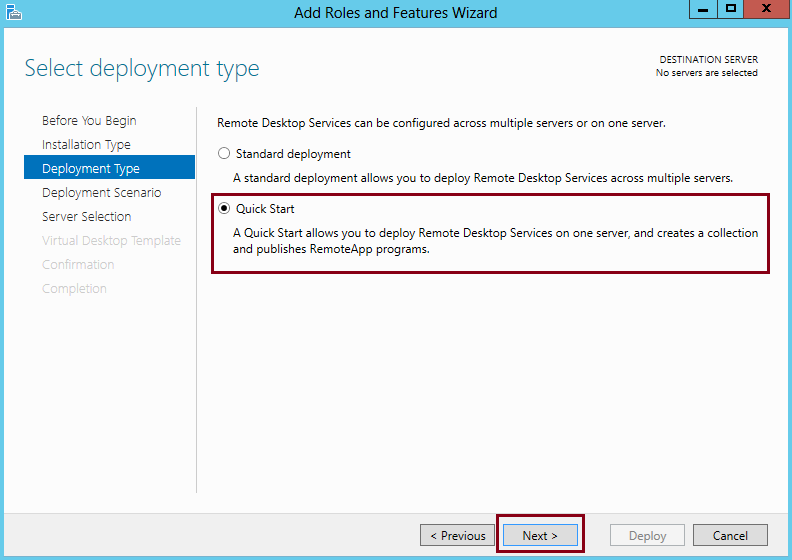The image size is (792, 560).
Task: Click the wizard icon in title bar
Action: (14, 12)
